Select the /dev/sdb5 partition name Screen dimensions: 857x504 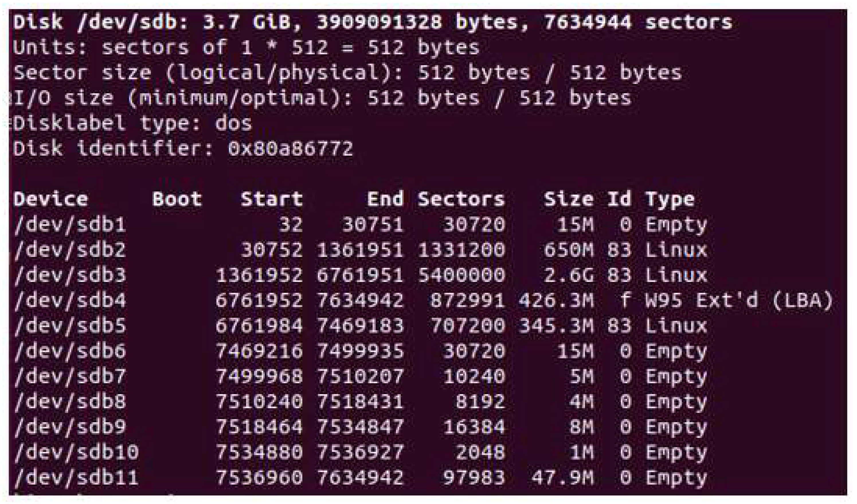click(70, 326)
